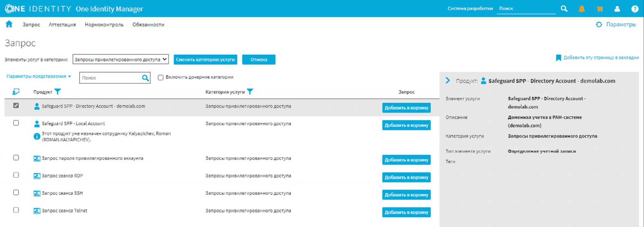Focus the header Поиск field

tap(526, 9)
